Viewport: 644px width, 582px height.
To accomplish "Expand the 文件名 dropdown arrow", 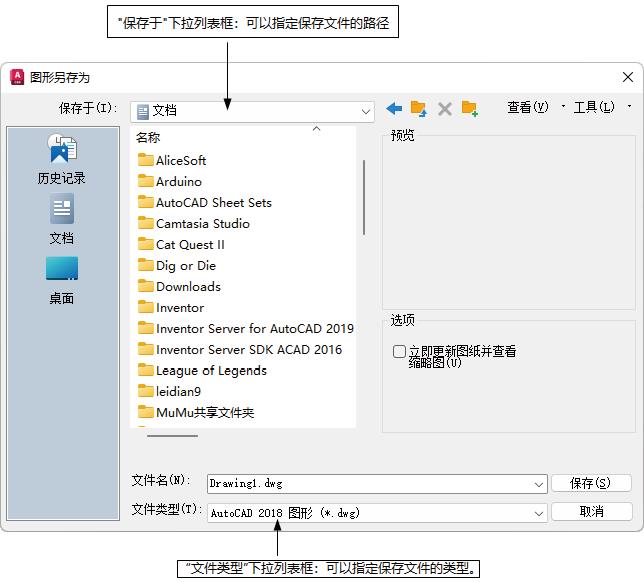I will coord(539,484).
